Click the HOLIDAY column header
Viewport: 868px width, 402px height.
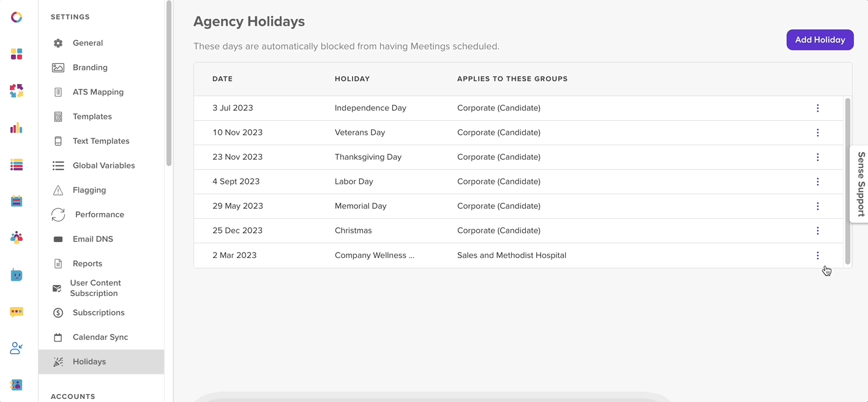tap(353, 79)
